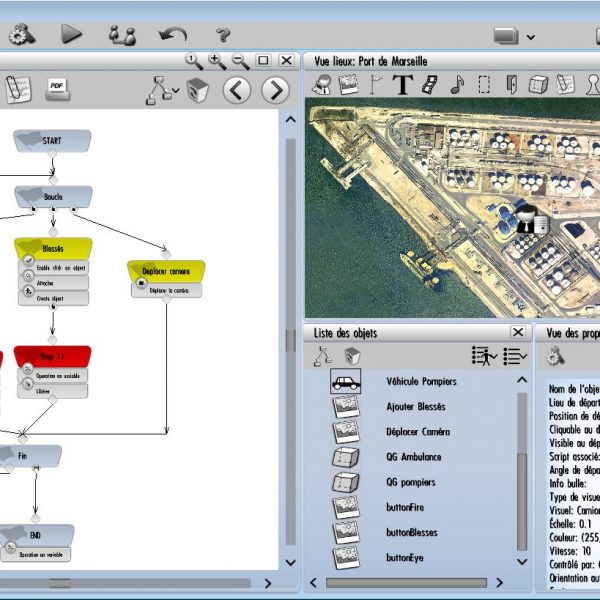Select the Deplacer camera node
Screen dimensions: 600x600
pos(166,271)
